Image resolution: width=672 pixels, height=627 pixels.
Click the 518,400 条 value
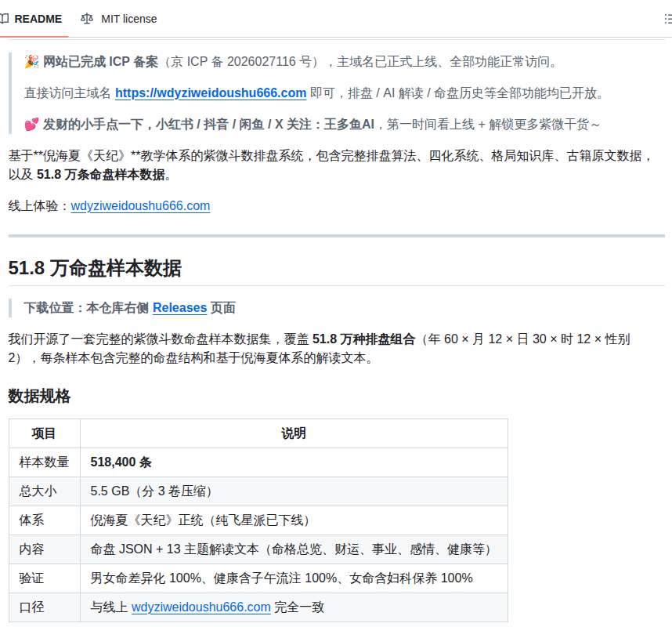click(121, 462)
